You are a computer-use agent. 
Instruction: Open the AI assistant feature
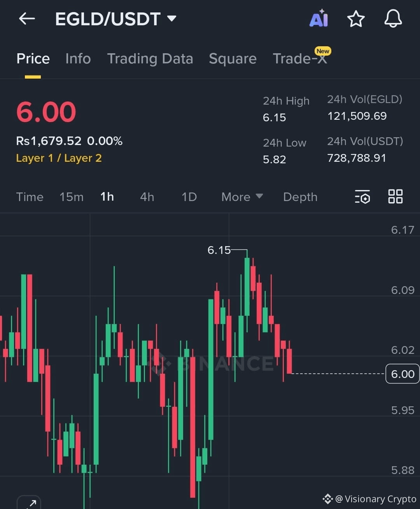pyautogui.click(x=318, y=18)
